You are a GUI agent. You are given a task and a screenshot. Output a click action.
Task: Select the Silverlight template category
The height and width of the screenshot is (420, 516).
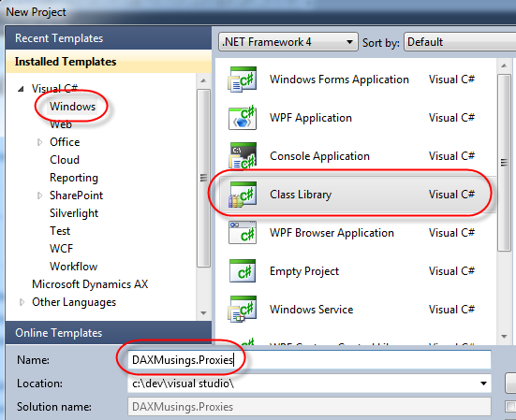74,213
